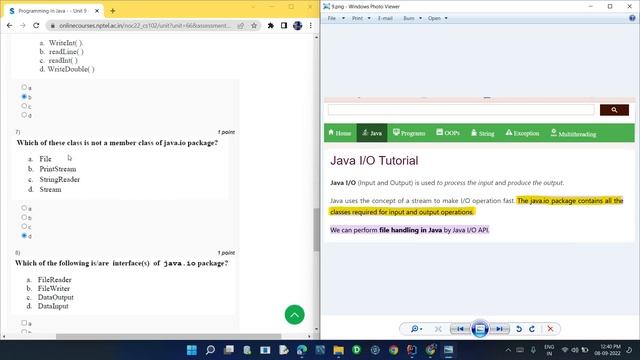Open File Explorer from taskbar
This screenshot has height=360, width=640.
pos(338,350)
